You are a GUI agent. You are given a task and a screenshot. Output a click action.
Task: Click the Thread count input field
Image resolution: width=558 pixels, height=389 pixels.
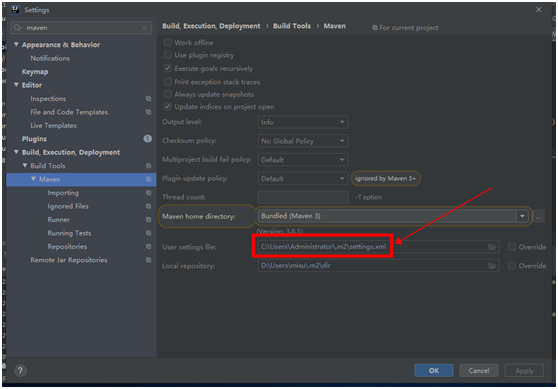pyautogui.click(x=303, y=197)
